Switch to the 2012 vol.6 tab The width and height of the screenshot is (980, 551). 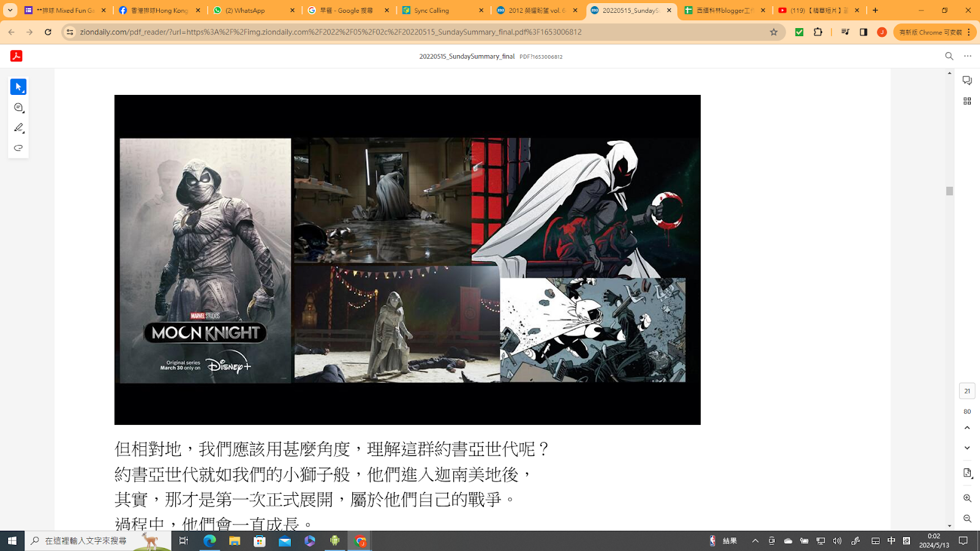537,10
